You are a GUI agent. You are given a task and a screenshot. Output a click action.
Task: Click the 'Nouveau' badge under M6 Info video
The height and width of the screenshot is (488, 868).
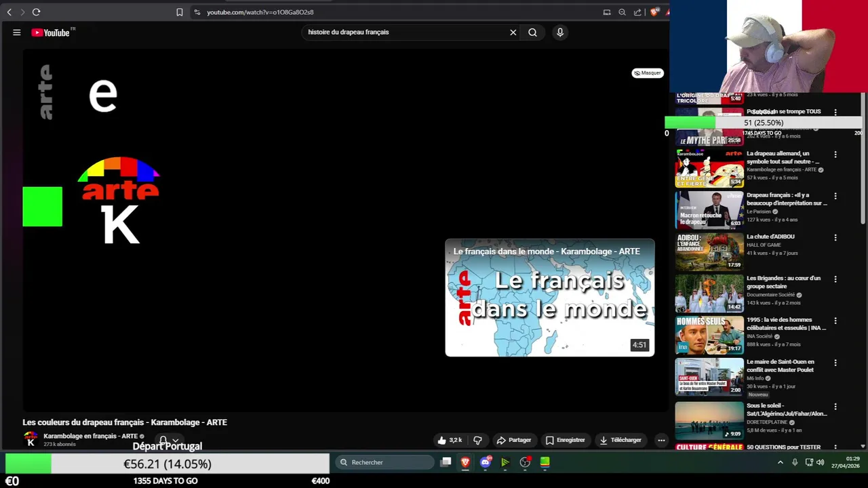(x=758, y=394)
